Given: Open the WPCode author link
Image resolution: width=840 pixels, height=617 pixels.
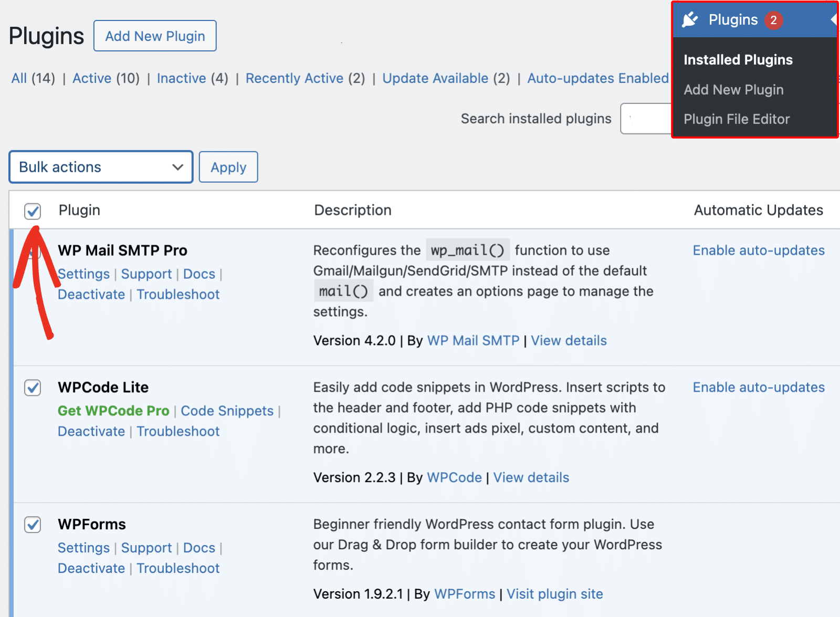Looking at the screenshot, I should [x=454, y=478].
